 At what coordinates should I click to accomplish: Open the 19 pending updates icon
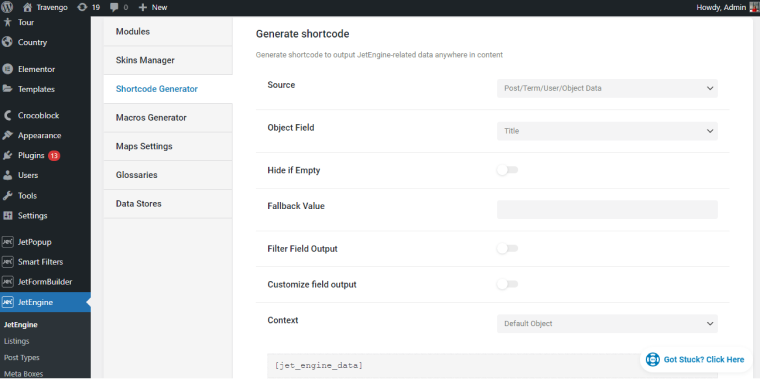(82, 7)
